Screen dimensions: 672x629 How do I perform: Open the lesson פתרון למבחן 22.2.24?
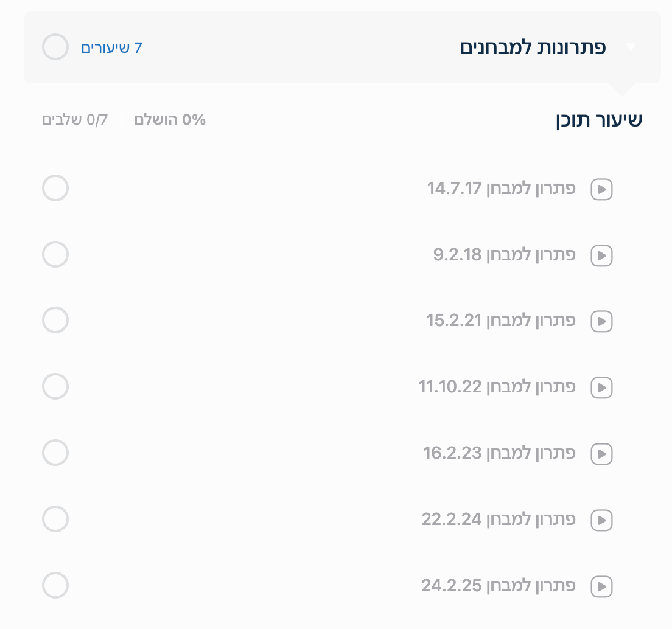498,520
